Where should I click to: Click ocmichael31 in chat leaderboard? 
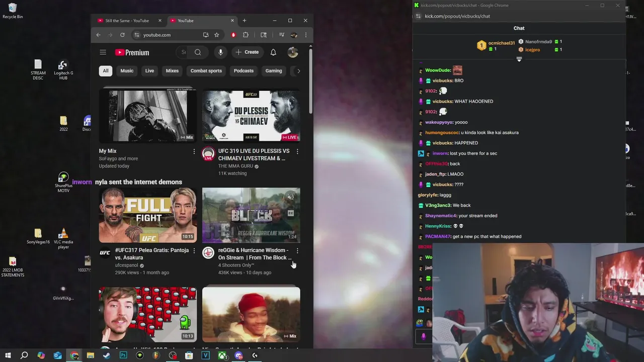pyautogui.click(x=502, y=43)
